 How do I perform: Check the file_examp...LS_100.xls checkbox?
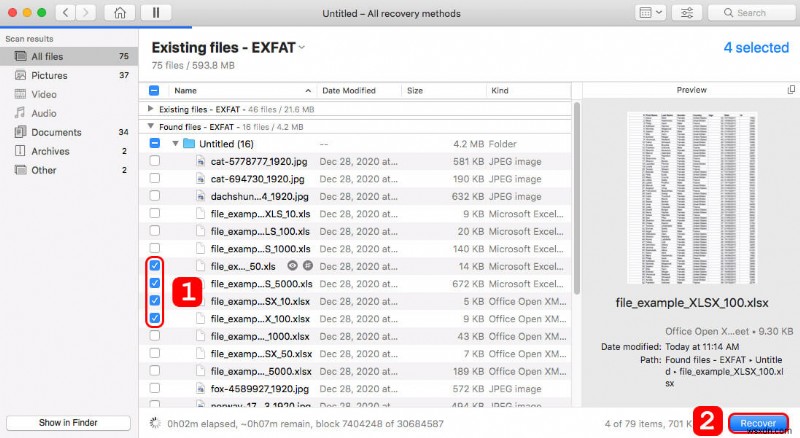point(155,230)
